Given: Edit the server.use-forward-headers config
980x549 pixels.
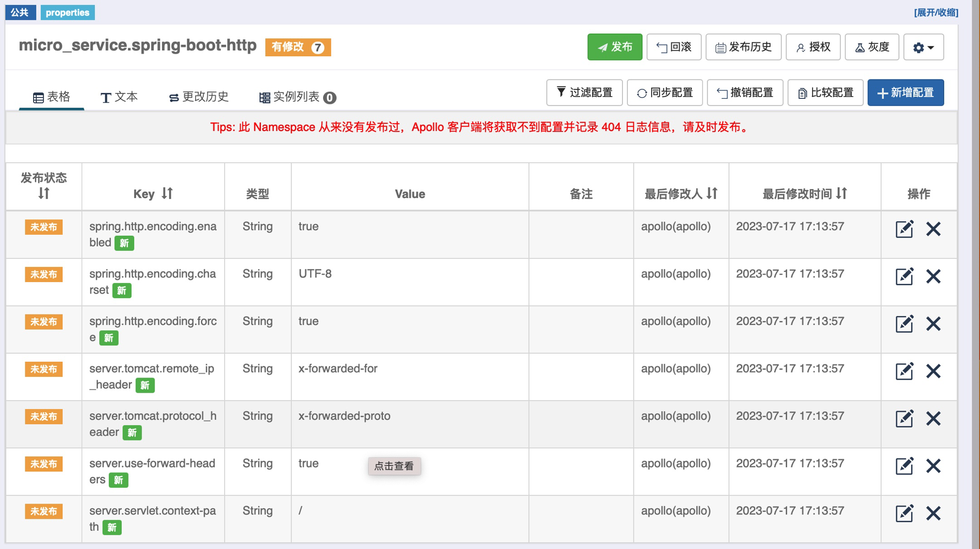Looking at the screenshot, I should click(904, 466).
